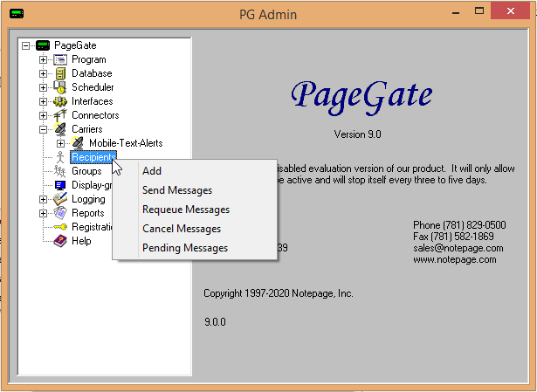Click the Scheduler clock icon
This screenshot has height=392, width=537.
click(x=60, y=87)
